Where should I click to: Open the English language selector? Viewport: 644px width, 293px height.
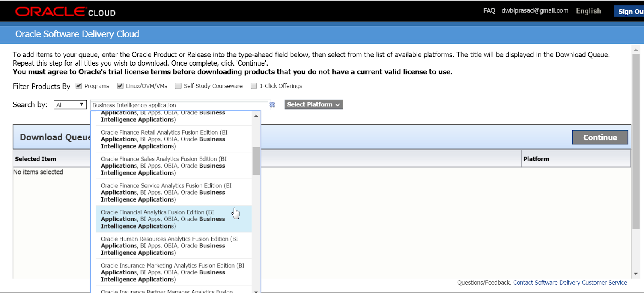[x=588, y=11]
